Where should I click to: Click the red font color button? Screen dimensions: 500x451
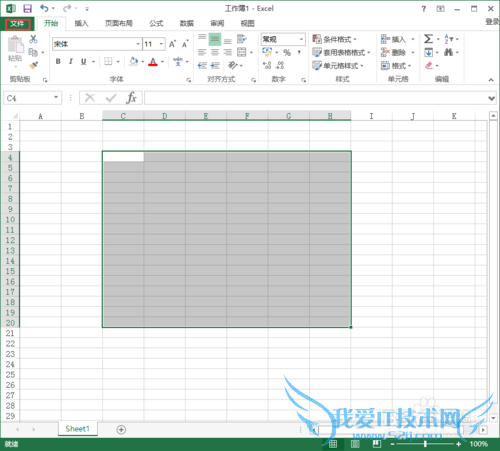153,61
